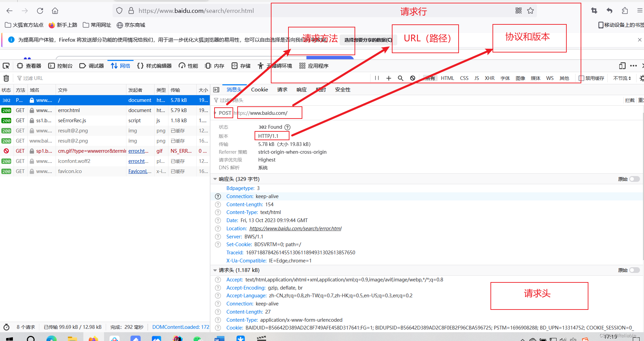
Task: Activate the element picker in devtools
Action: 6,66
